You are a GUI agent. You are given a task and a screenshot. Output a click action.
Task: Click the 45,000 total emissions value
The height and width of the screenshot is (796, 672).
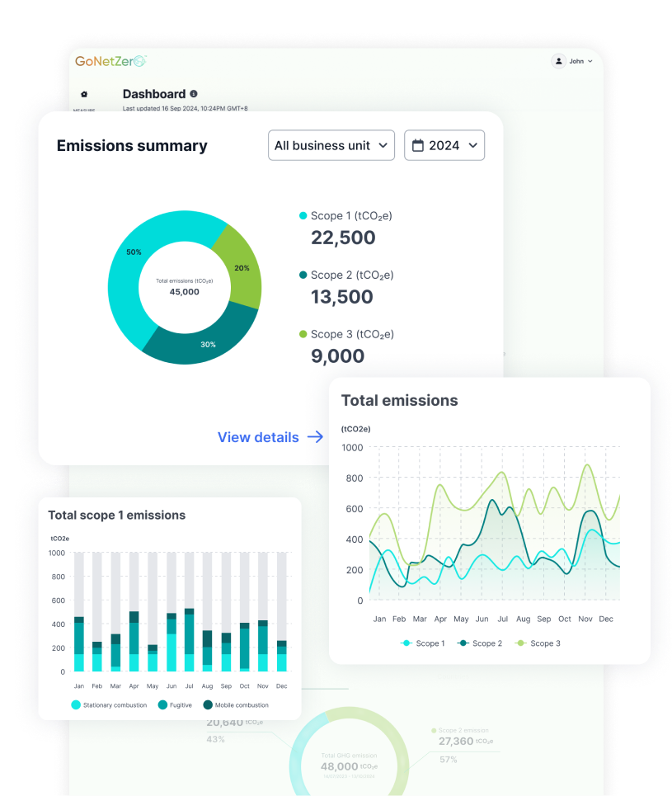pyautogui.click(x=184, y=292)
